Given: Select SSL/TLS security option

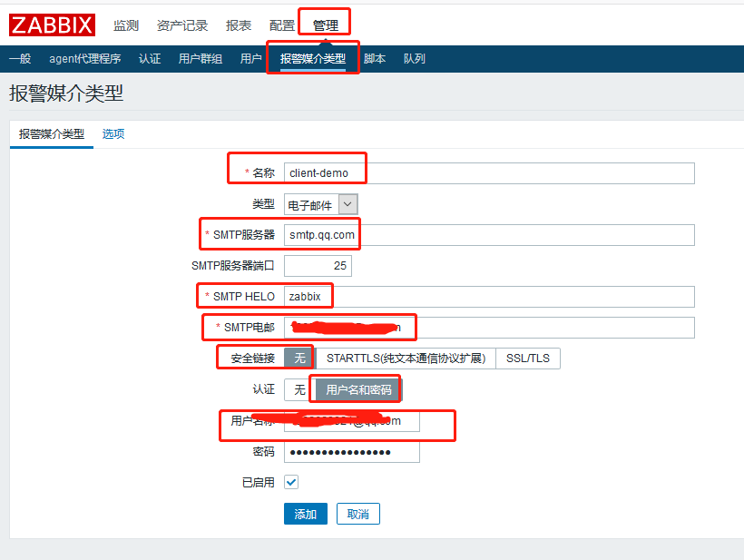Looking at the screenshot, I should pos(528,359).
